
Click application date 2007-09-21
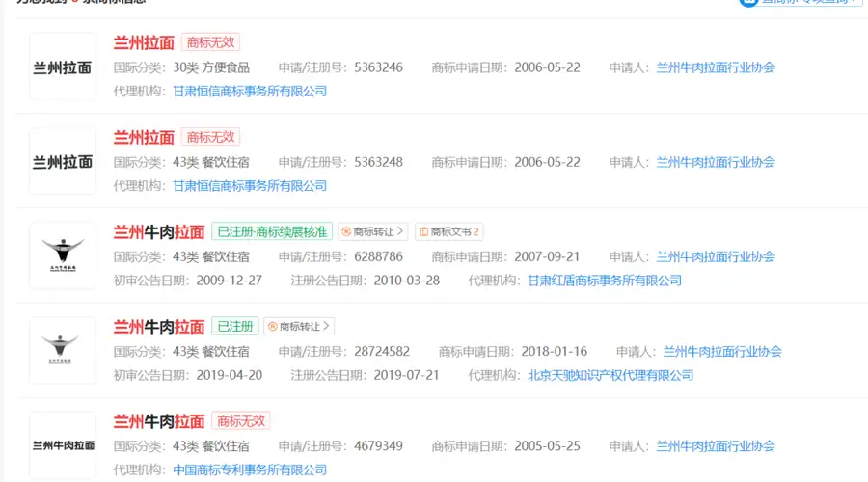[x=547, y=256]
